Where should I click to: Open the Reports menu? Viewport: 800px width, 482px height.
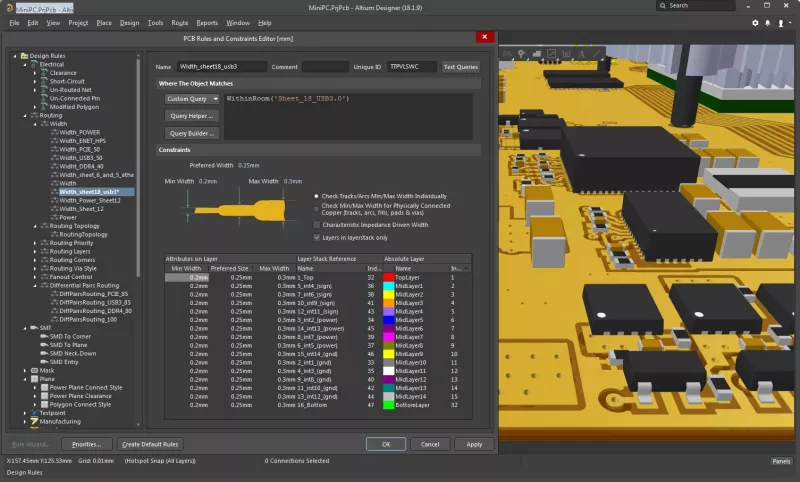207,23
